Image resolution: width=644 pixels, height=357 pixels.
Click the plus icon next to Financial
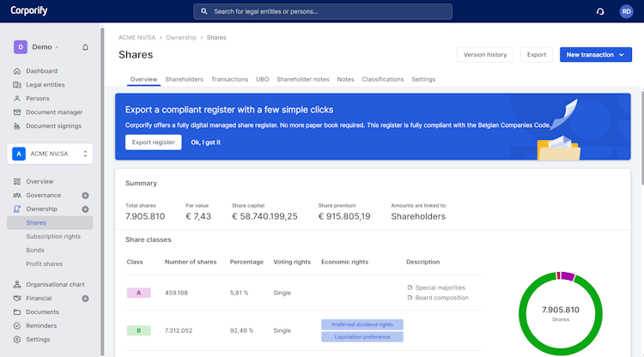pyautogui.click(x=85, y=299)
